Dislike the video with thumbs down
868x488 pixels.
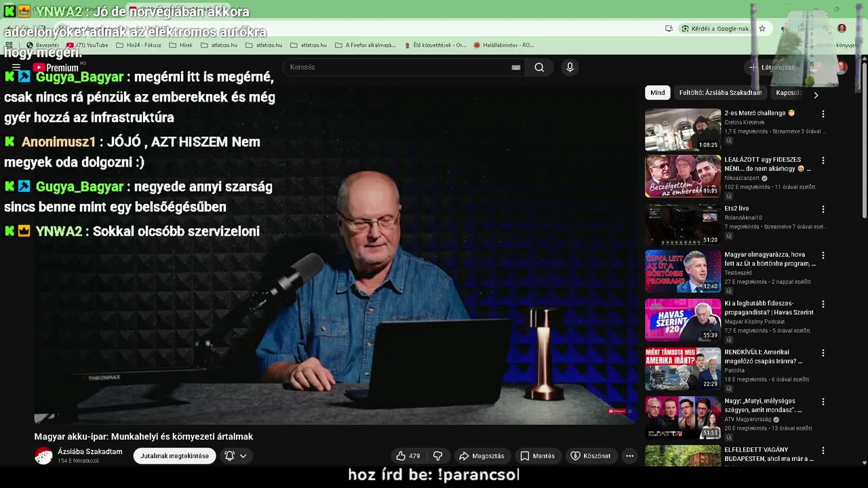click(x=438, y=456)
